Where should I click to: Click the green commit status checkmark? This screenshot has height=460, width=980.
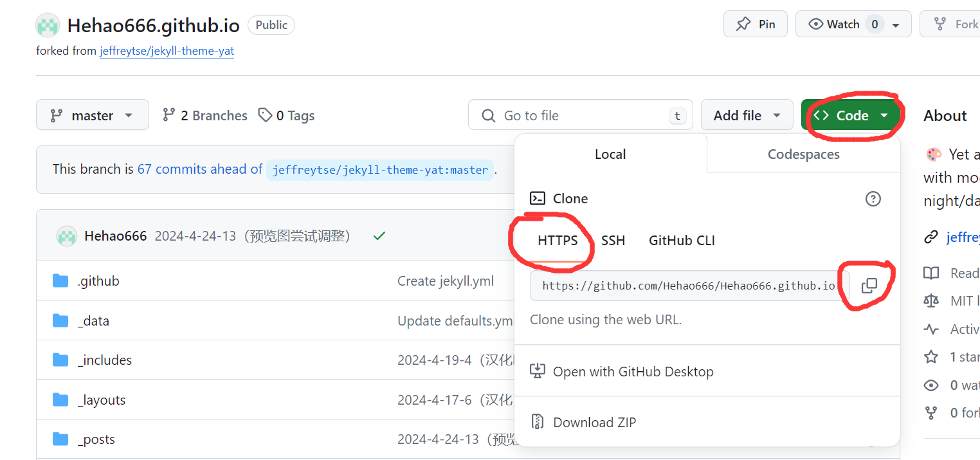(x=379, y=236)
